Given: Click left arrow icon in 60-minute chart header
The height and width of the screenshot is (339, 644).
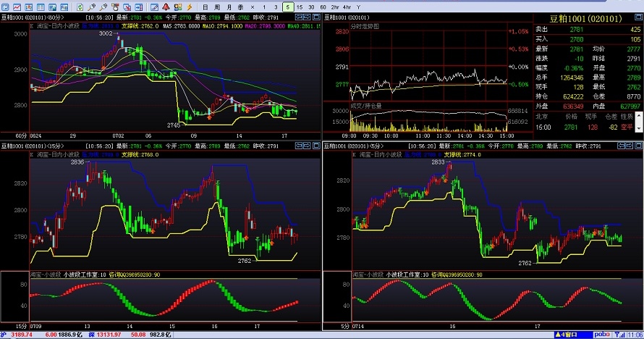Looking at the screenshot, I should (x=299, y=17).
